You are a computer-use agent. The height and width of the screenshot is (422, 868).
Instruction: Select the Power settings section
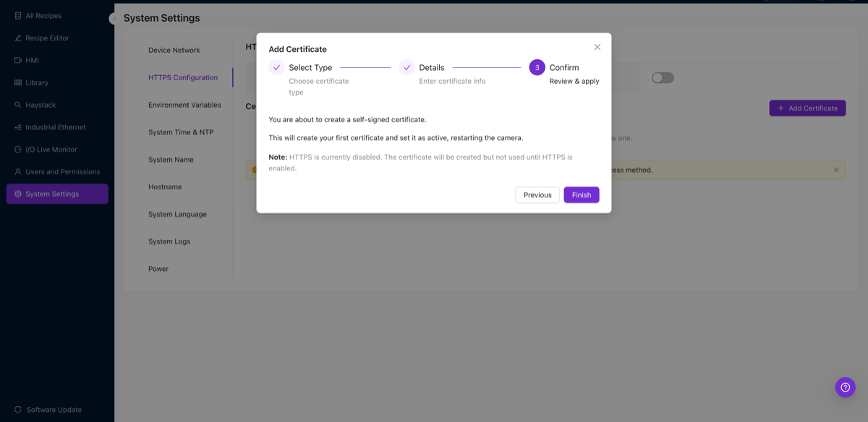click(157, 268)
